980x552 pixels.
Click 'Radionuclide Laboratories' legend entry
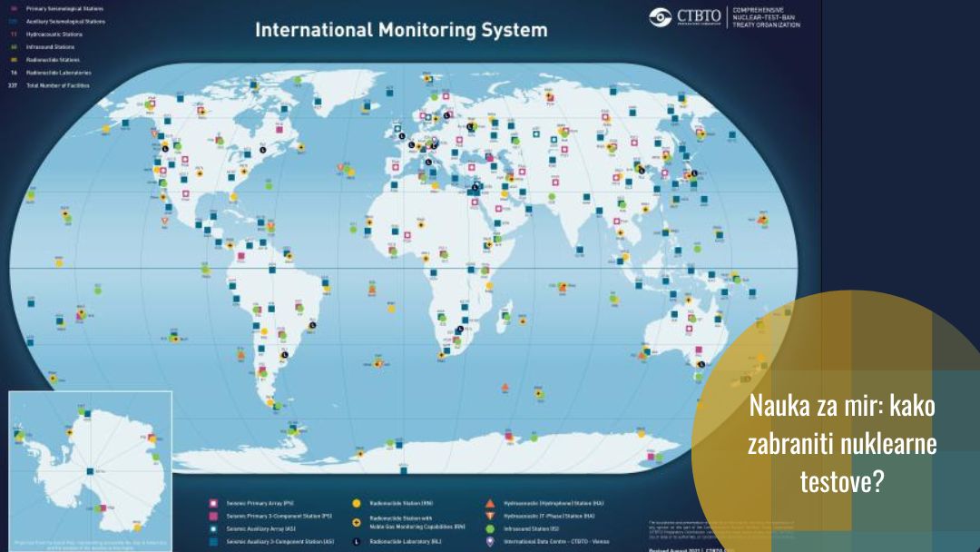(x=58, y=73)
